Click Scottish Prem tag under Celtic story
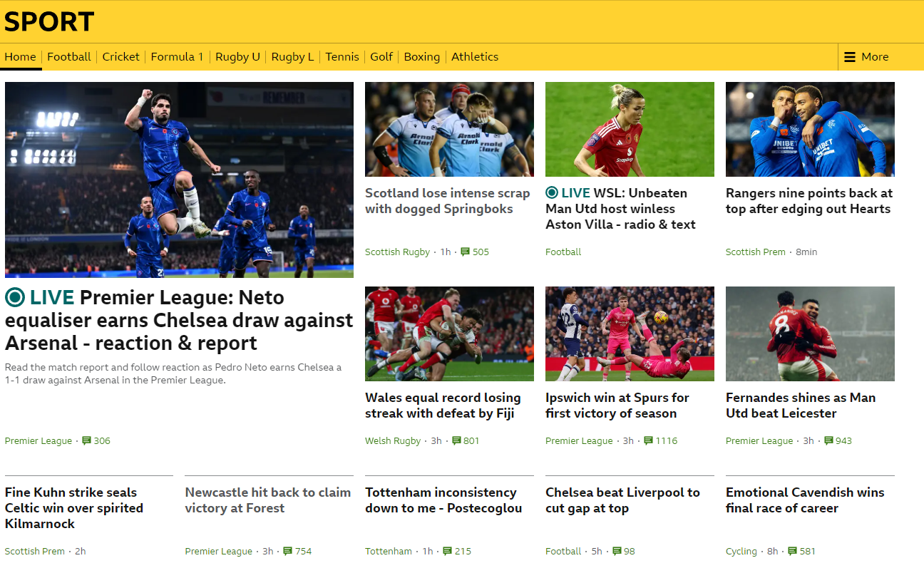 coord(35,551)
